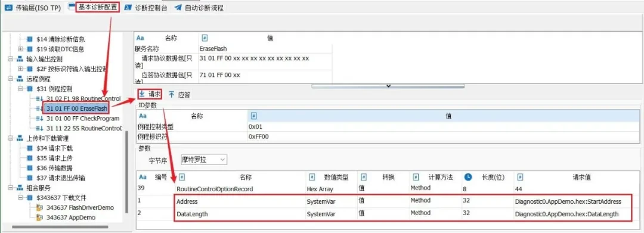Click the $2F service node icon

30,69
